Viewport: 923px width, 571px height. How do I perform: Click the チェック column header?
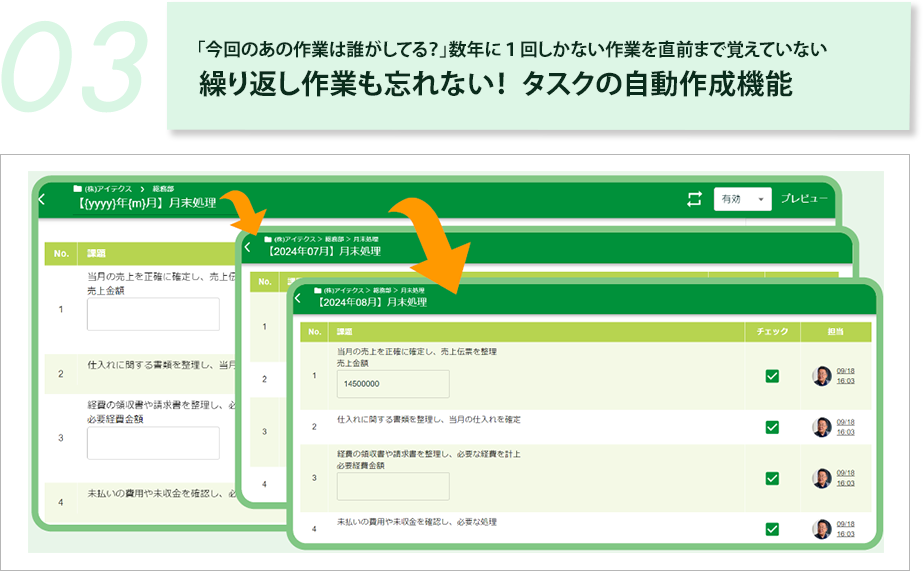tap(772, 331)
